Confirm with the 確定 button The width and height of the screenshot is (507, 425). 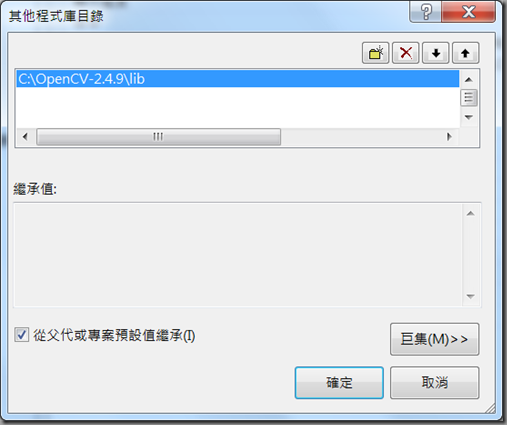coord(339,383)
